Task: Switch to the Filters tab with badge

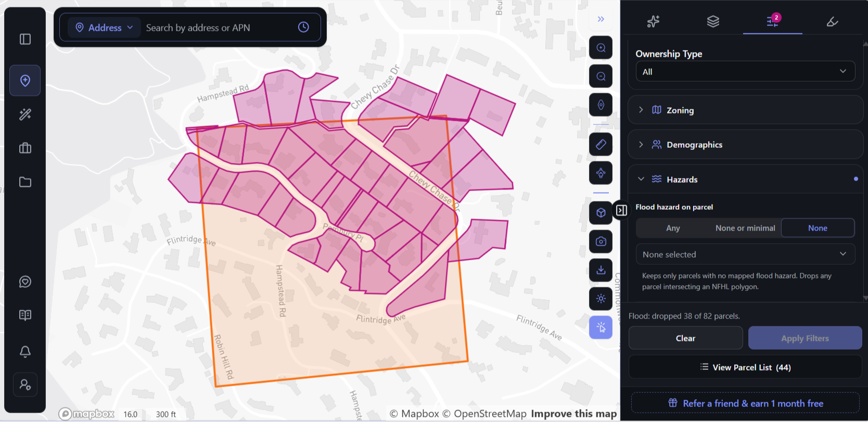Action: (x=773, y=21)
